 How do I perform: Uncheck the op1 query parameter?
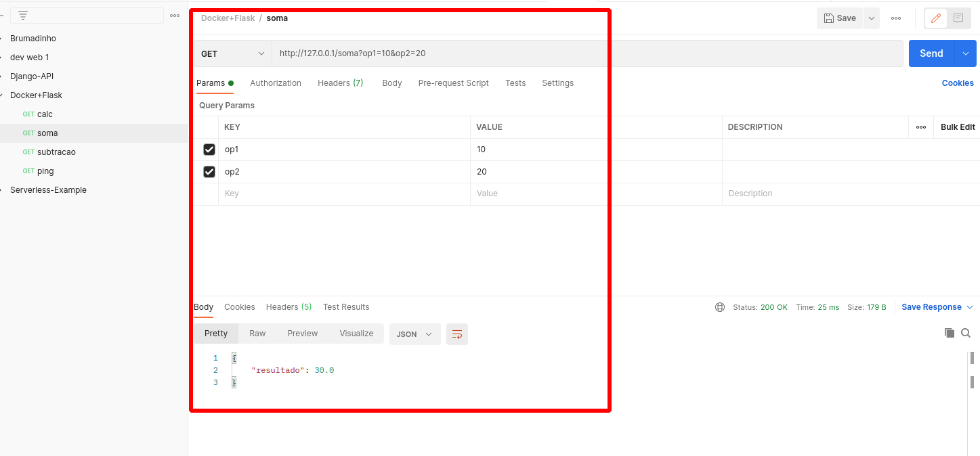point(209,149)
